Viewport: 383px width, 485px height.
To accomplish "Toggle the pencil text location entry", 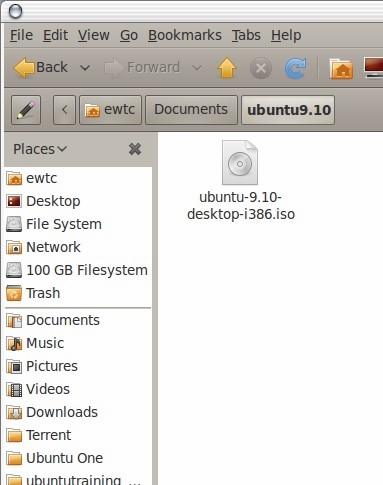I will point(26,110).
